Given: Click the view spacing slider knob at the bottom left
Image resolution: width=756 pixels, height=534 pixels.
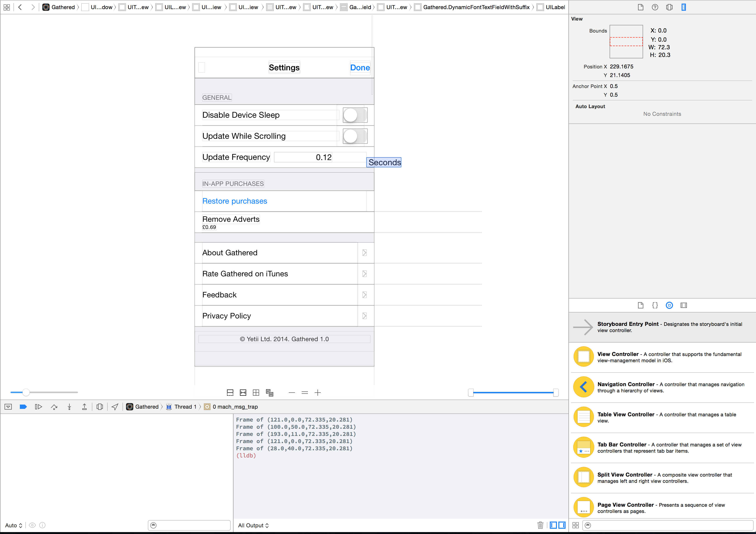Looking at the screenshot, I should tap(26, 392).
